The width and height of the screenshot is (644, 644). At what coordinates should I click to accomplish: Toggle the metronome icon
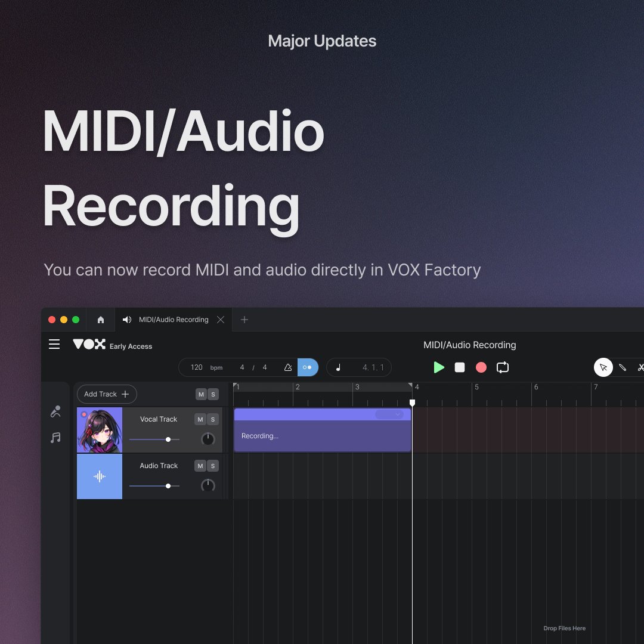click(x=288, y=367)
